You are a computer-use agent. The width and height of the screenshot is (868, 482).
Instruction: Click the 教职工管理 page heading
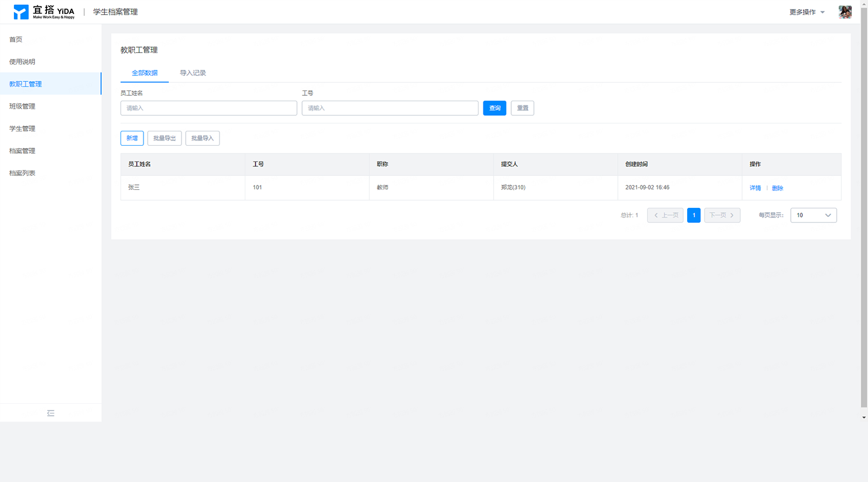click(139, 50)
